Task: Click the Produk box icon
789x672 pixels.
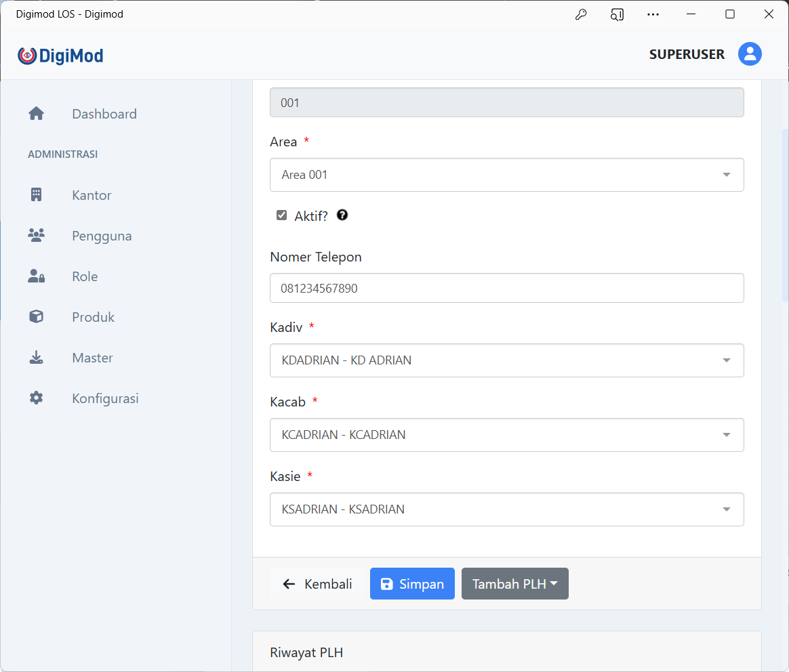Action: click(37, 317)
